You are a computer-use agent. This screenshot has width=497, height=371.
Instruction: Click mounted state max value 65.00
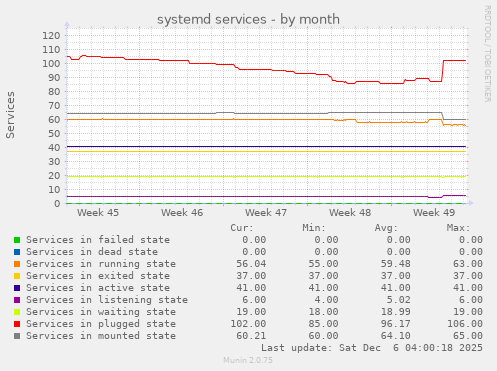[x=468, y=336]
